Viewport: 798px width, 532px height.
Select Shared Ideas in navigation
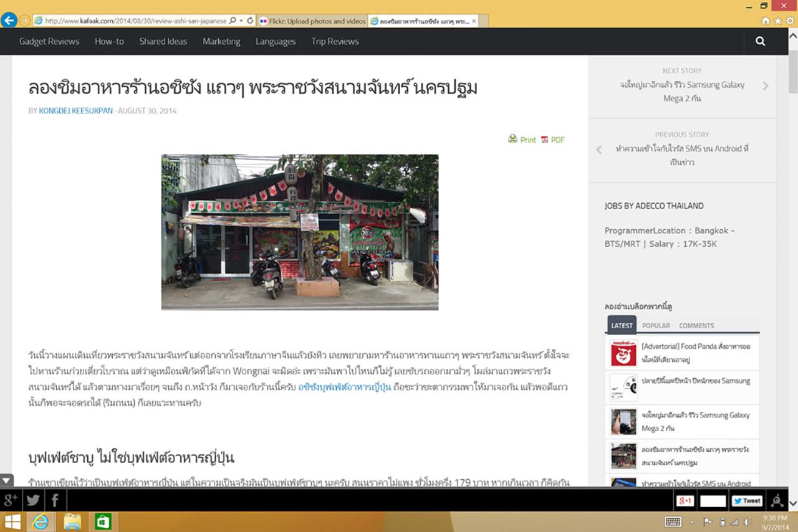pyautogui.click(x=163, y=41)
